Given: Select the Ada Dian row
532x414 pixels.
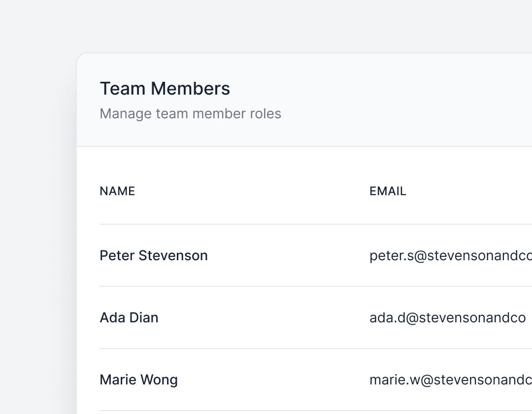Looking at the screenshot, I should [271, 317].
